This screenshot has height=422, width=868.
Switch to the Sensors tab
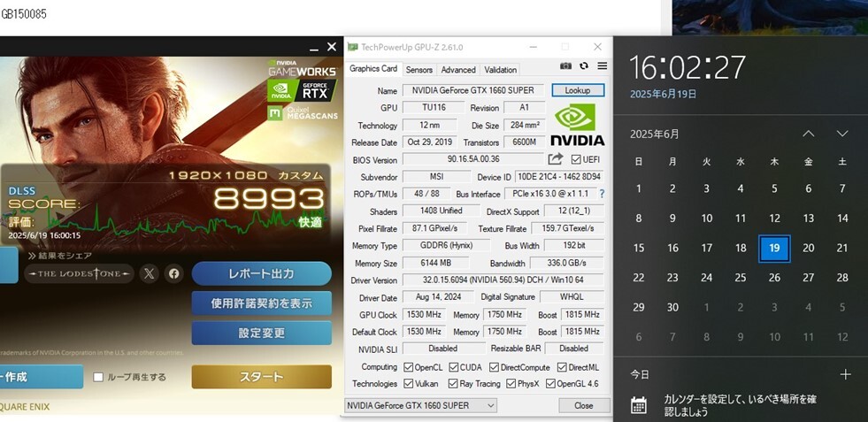419,70
